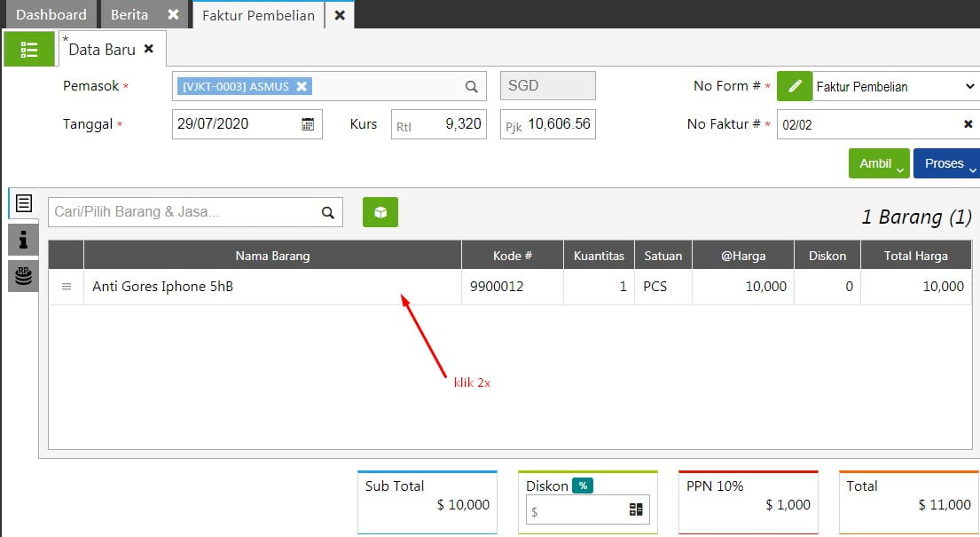Screen dimensions: 980x537
Task: Click the Total Harga column header
Action: (916, 256)
